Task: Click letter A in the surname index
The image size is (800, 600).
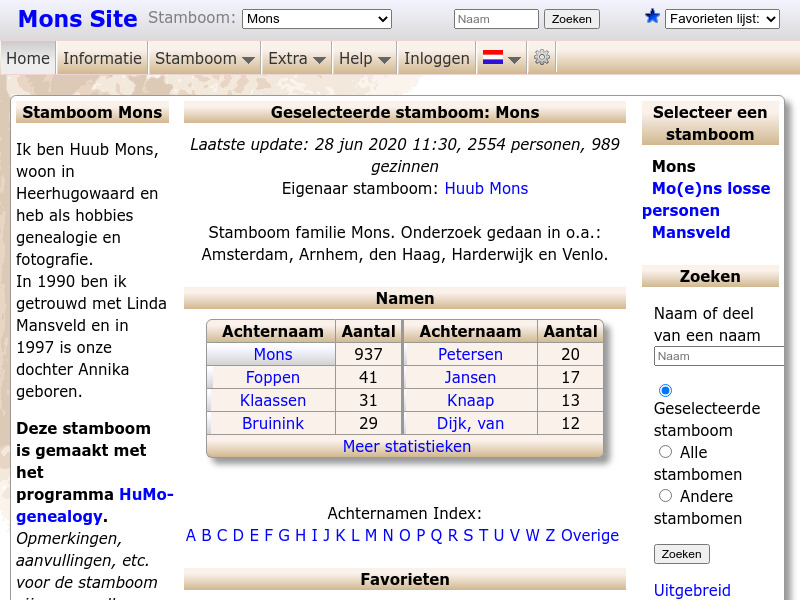Action: (190, 536)
